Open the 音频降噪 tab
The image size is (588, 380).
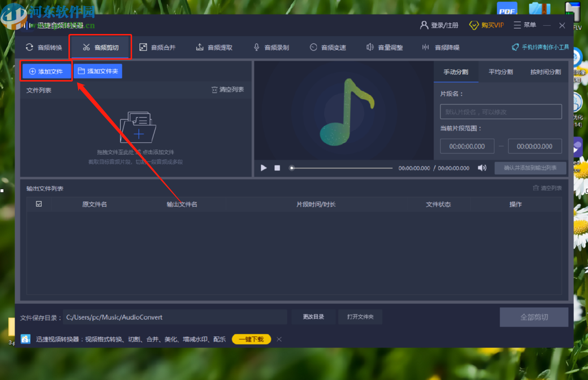441,48
